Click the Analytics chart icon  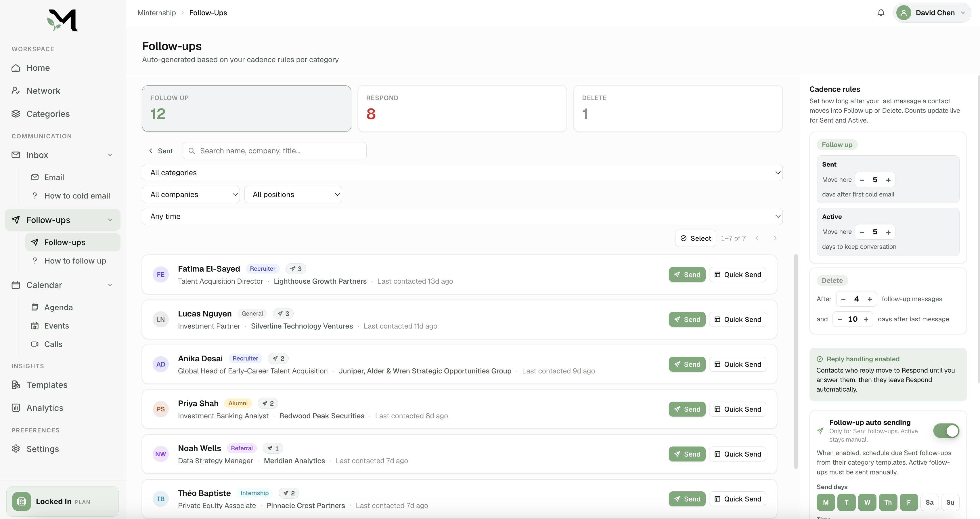pyautogui.click(x=16, y=408)
